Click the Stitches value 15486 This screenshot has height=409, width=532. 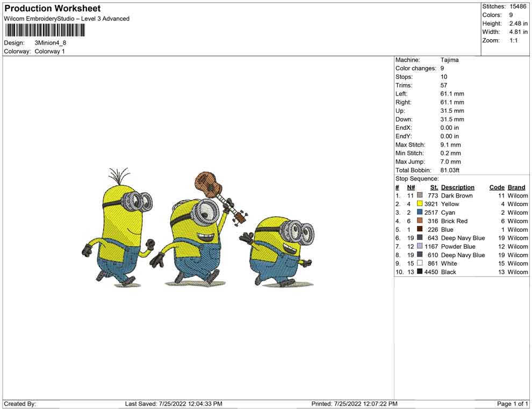[517, 6]
